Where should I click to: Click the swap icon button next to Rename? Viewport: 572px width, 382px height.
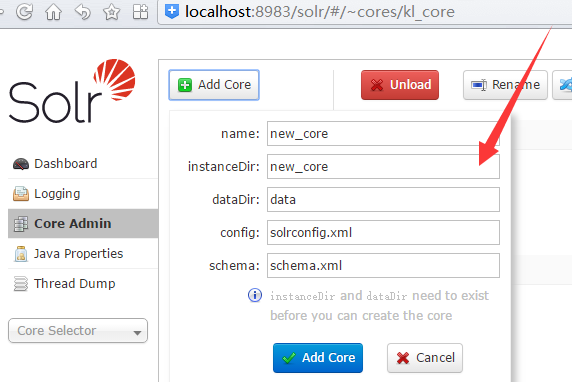(563, 85)
